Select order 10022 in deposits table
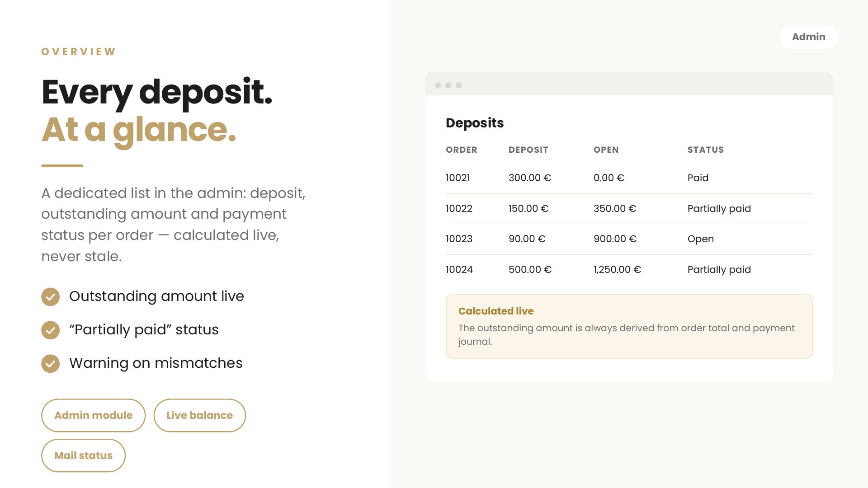 [x=629, y=209]
